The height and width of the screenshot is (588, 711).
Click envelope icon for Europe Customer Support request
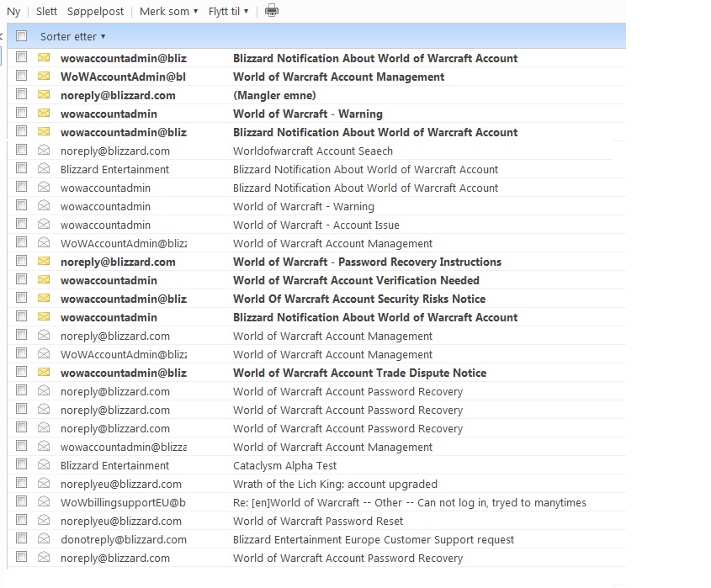tap(44, 538)
